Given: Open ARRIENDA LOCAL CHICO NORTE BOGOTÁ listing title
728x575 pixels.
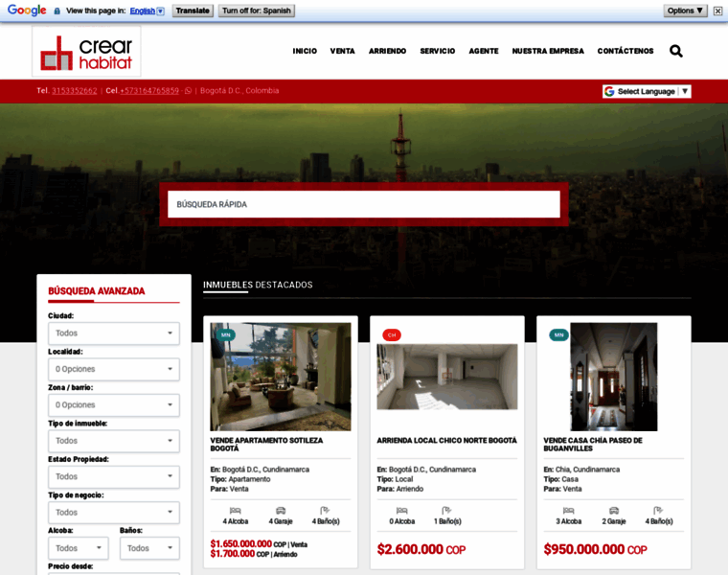Looking at the screenshot, I should pos(446,440).
